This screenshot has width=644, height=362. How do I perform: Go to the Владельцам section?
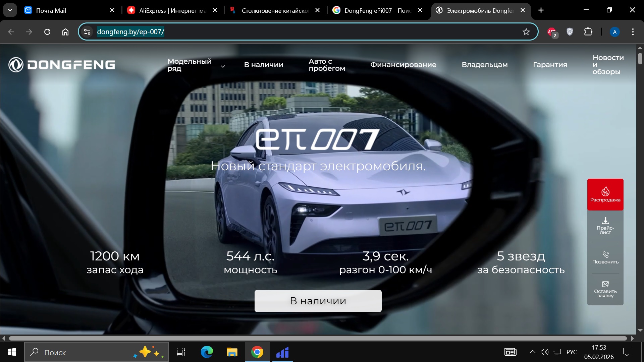click(485, 65)
